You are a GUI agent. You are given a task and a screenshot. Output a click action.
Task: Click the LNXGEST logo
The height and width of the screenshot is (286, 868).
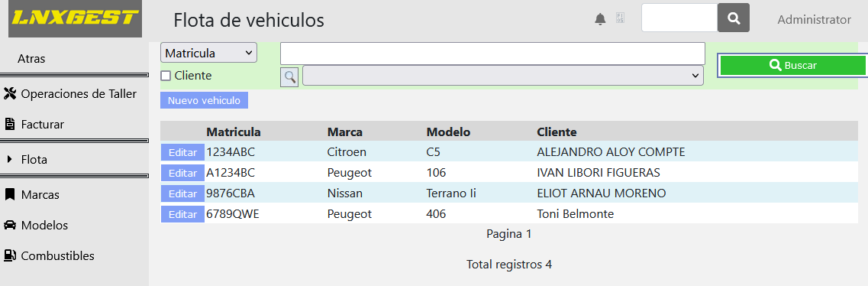click(x=75, y=19)
